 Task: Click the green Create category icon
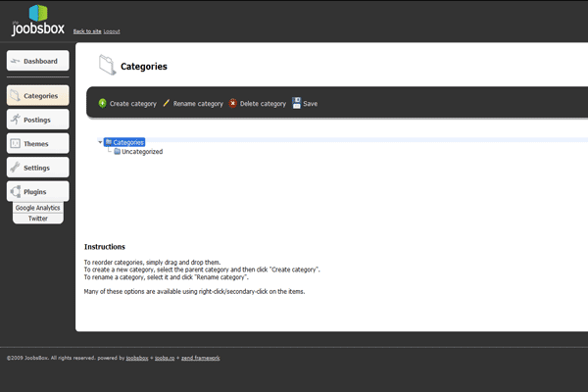pyautogui.click(x=103, y=103)
